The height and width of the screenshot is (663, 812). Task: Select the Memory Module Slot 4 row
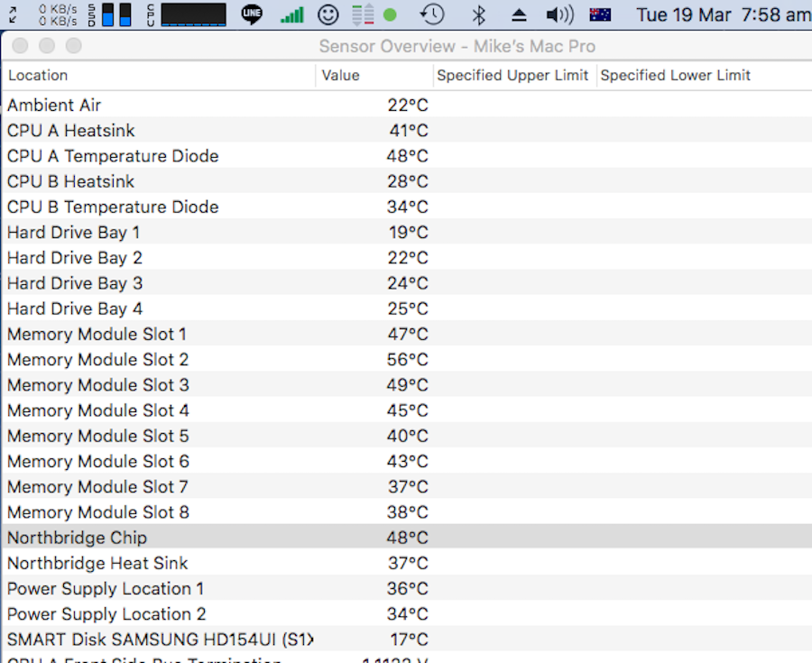point(407,410)
